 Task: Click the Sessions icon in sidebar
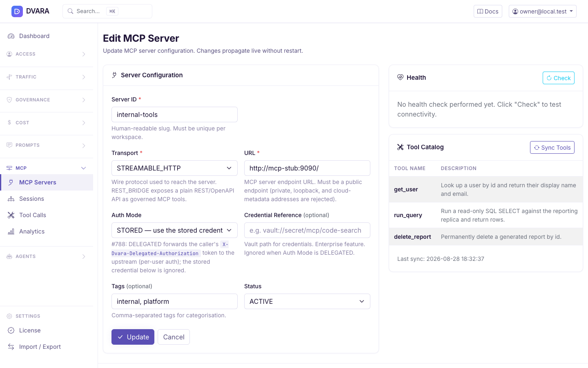tap(11, 199)
